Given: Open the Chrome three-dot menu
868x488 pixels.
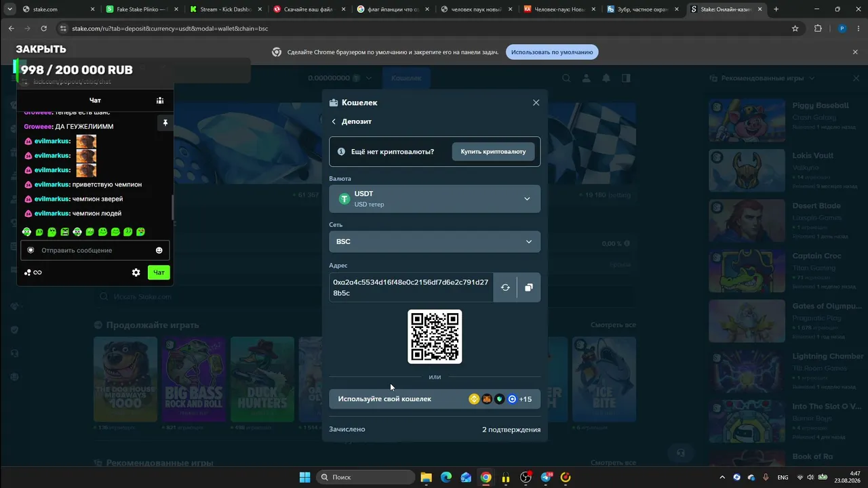Looking at the screenshot, I should click(x=858, y=28).
